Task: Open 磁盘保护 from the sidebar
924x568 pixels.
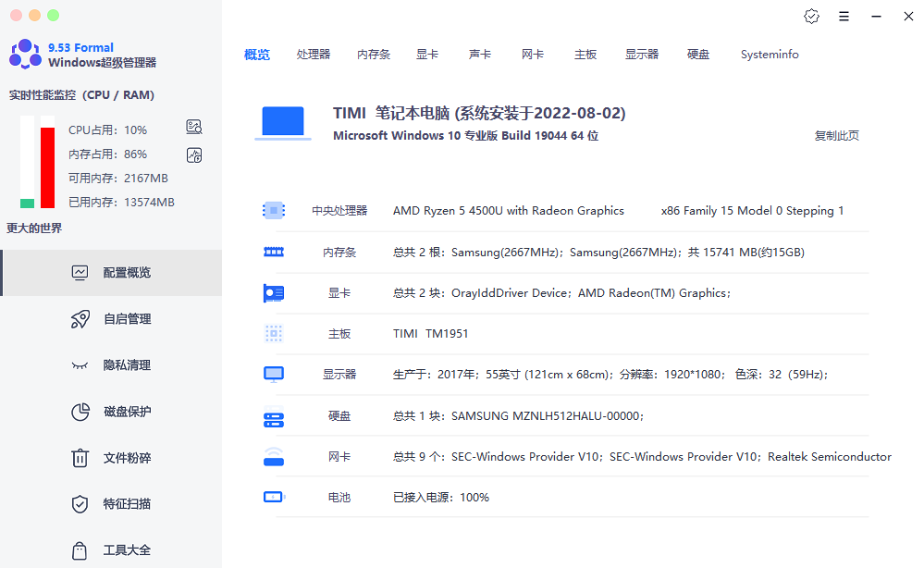Action: coord(112,412)
